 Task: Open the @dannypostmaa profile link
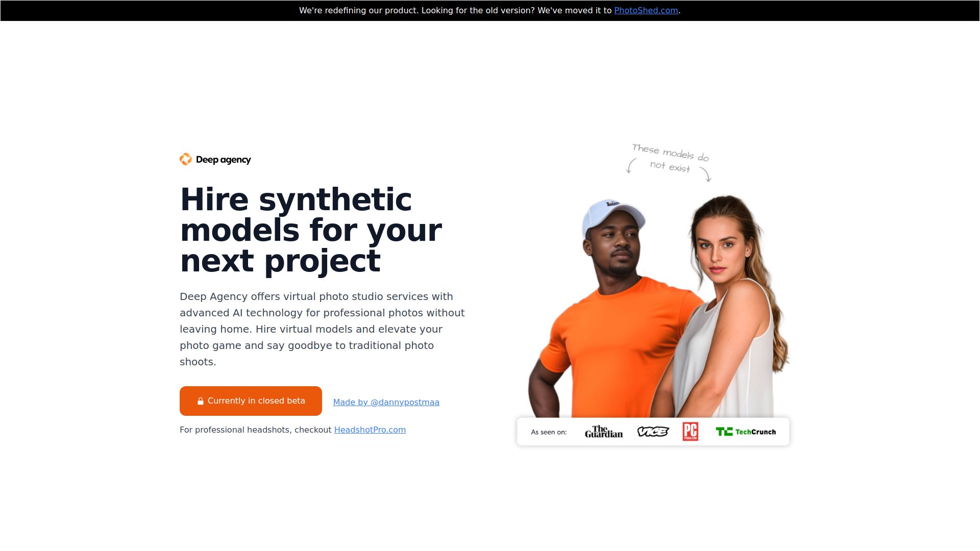(386, 402)
